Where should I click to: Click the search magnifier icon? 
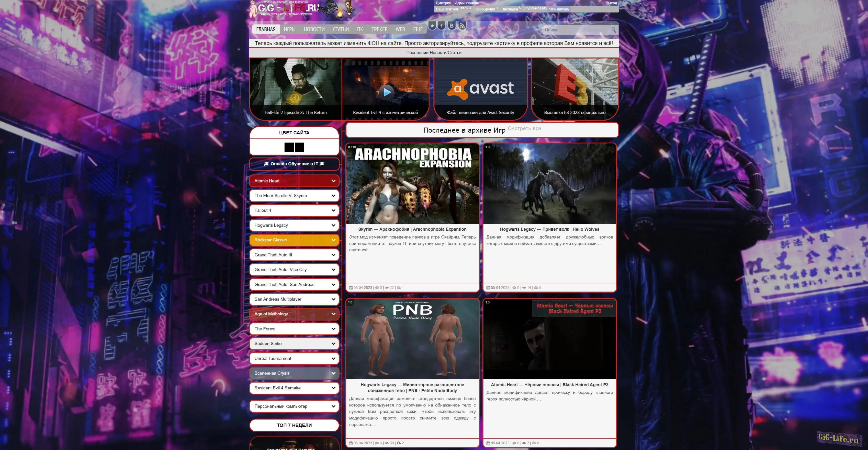coord(613,30)
